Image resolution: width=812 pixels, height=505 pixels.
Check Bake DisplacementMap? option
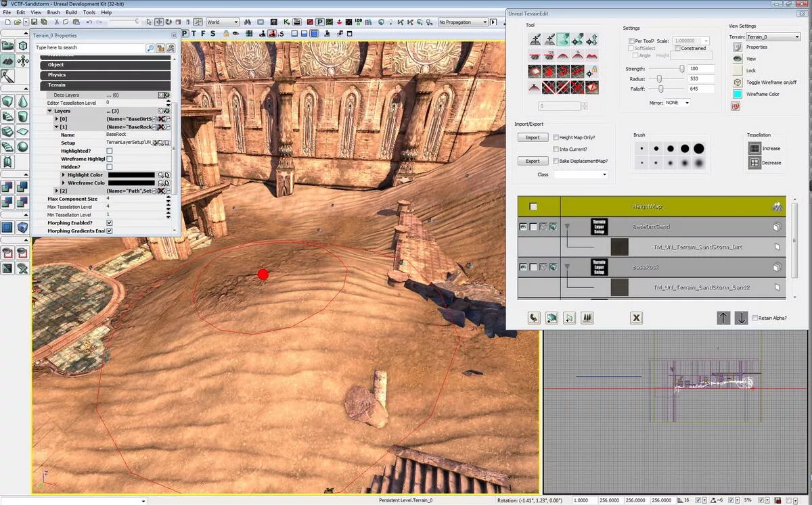click(x=556, y=161)
